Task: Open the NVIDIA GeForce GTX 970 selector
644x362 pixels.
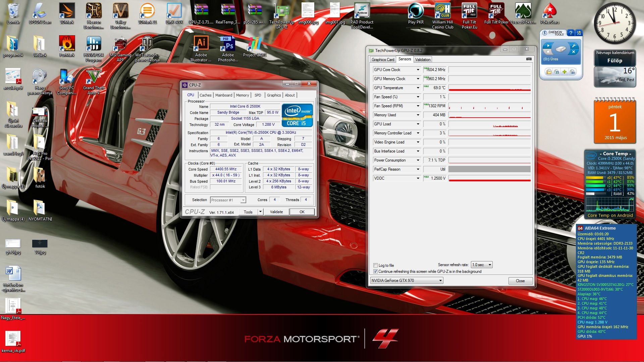Action: (x=407, y=281)
